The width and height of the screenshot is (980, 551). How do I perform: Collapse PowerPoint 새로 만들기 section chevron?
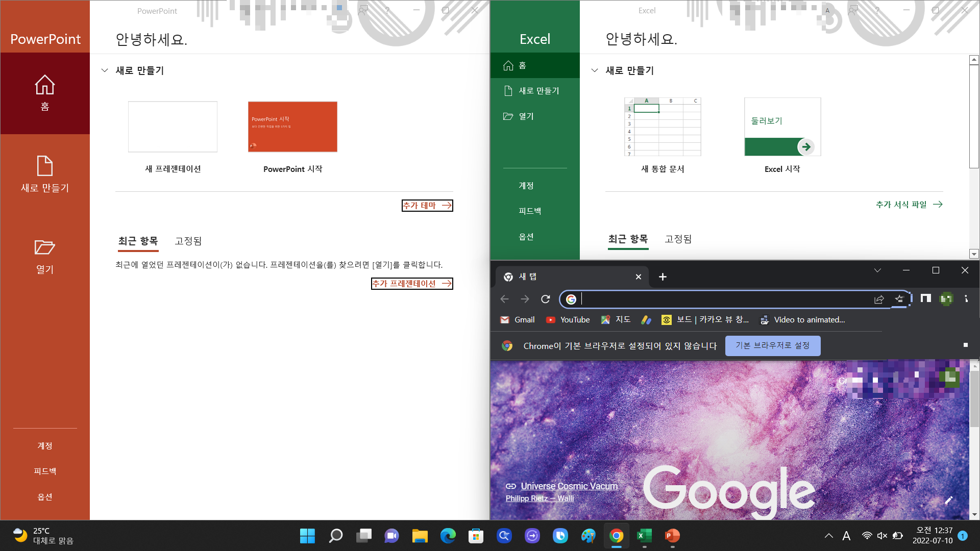(x=105, y=70)
